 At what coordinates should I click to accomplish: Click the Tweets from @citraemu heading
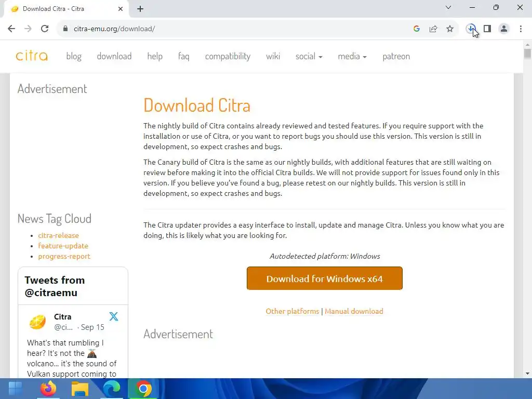click(55, 286)
